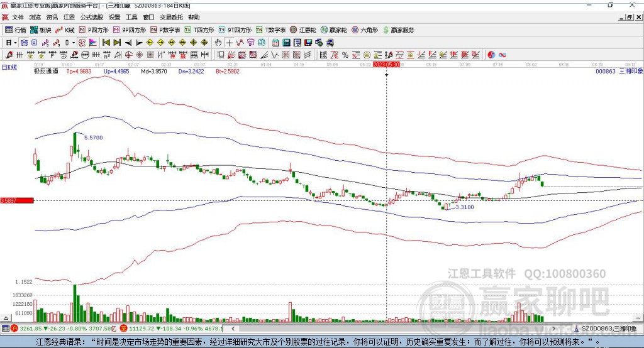
Task: Click the 日K线 label
Action: (x=9, y=67)
